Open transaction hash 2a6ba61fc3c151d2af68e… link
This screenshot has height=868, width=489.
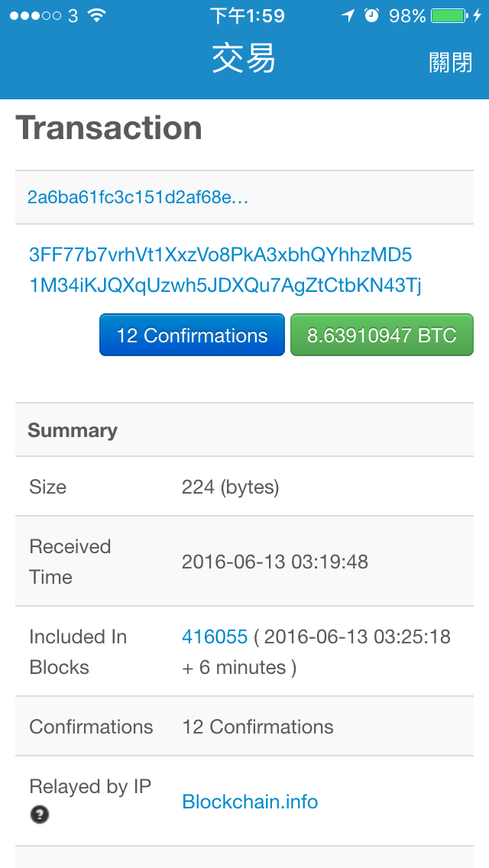pyautogui.click(x=138, y=197)
